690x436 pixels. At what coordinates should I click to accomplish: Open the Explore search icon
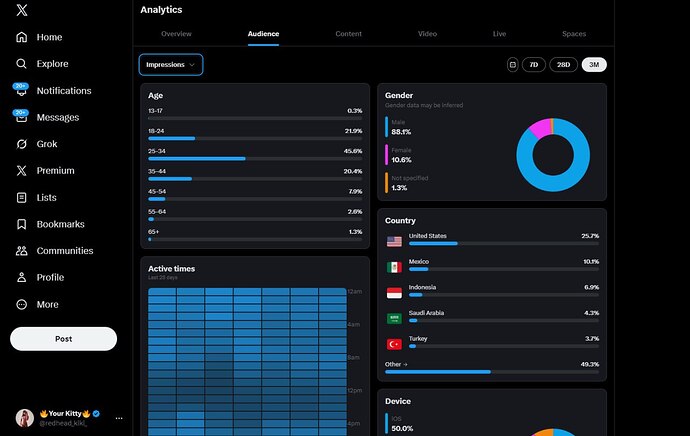(x=22, y=64)
